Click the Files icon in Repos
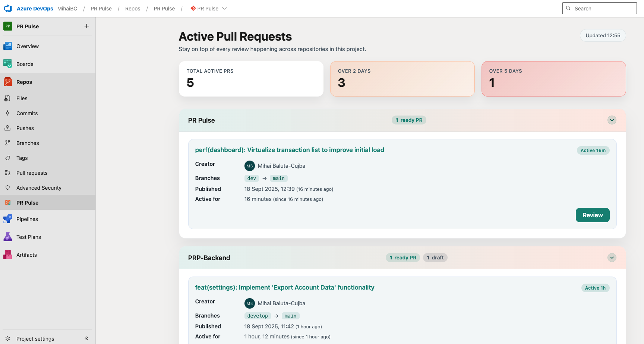Screen dimensions: 644x344 tap(7, 98)
